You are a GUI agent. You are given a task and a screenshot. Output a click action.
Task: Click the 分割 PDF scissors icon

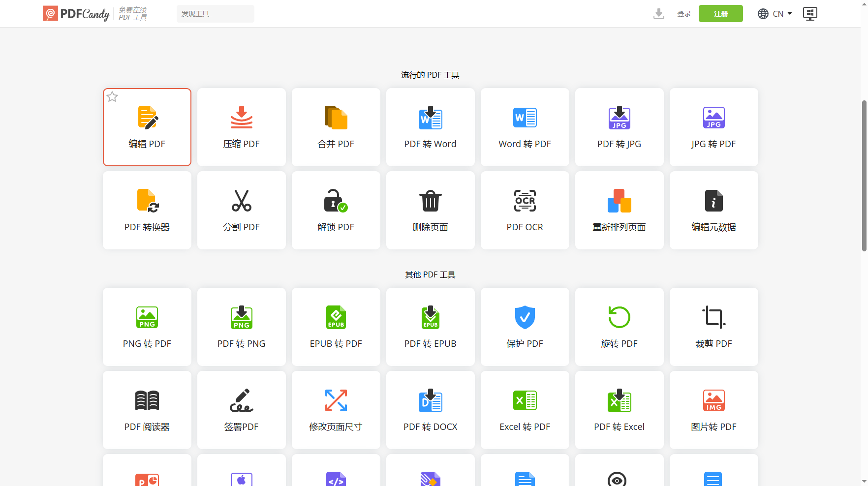pyautogui.click(x=241, y=201)
